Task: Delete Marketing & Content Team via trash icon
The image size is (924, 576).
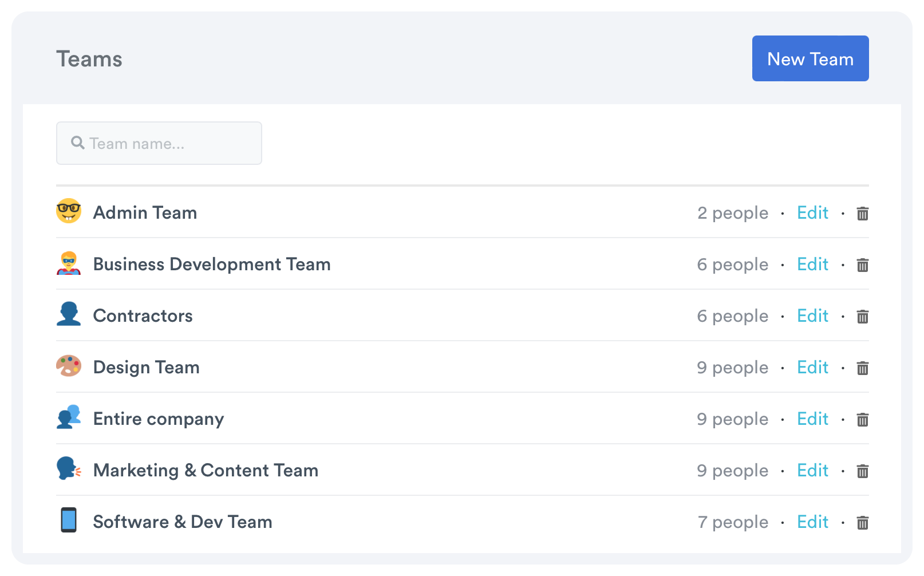Action: (862, 471)
